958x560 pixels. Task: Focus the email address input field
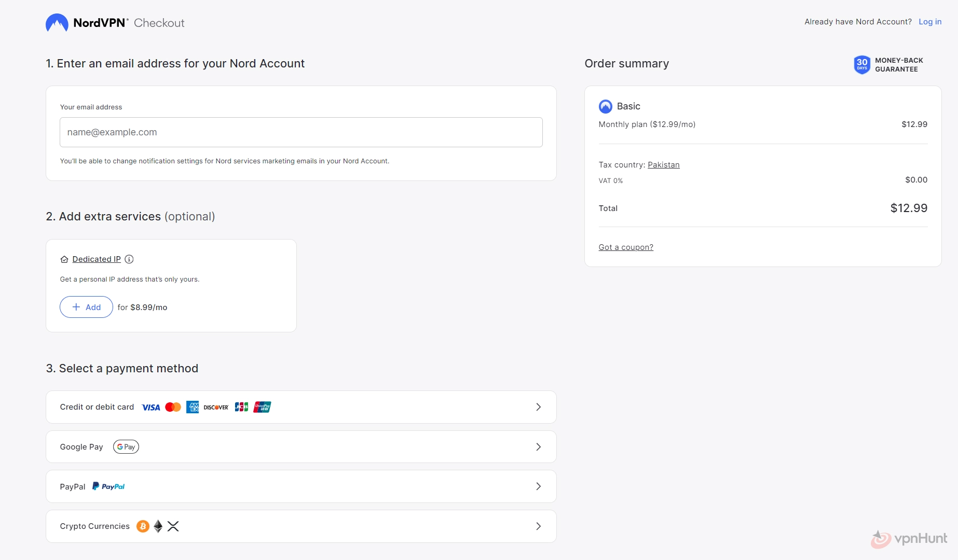pos(301,132)
